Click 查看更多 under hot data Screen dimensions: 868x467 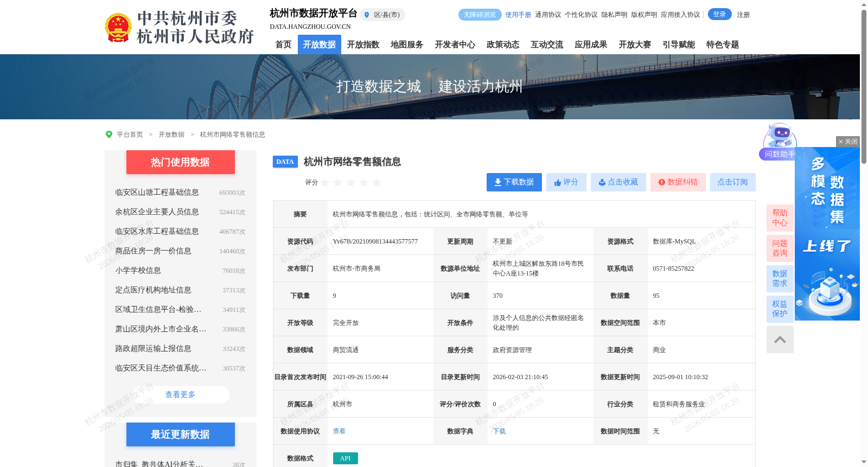pos(181,395)
